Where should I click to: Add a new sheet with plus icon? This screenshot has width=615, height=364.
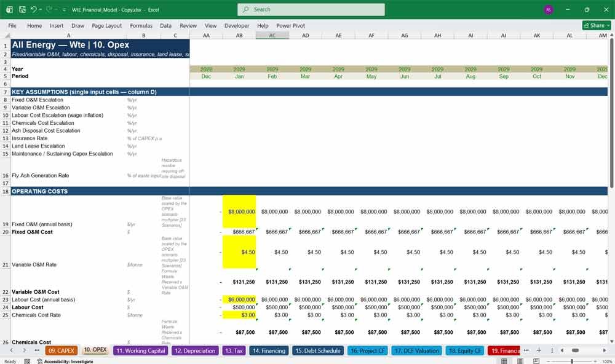(x=539, y=350)
